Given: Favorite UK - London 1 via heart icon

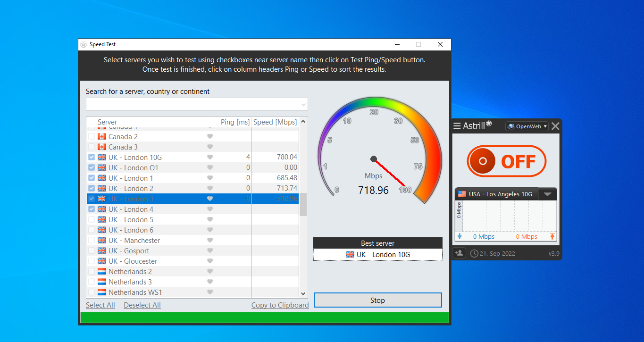Looking at the screenshot, I should click(210, 178).
